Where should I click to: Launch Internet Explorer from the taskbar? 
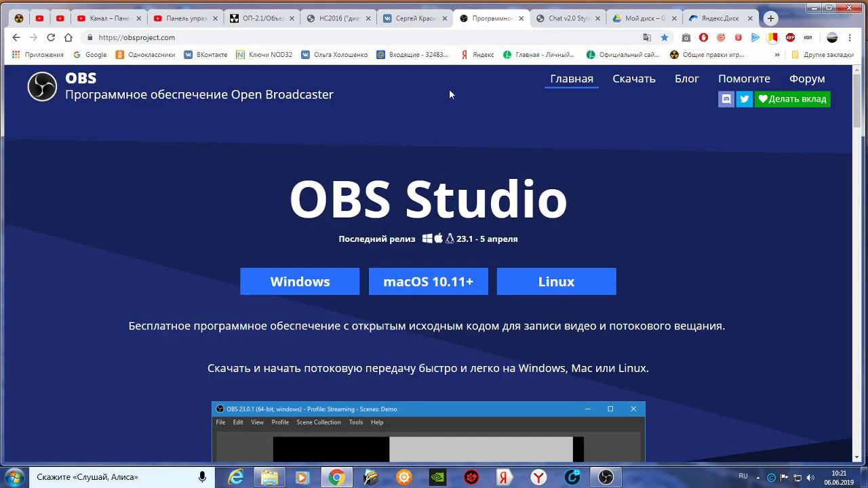pos(235,477)
